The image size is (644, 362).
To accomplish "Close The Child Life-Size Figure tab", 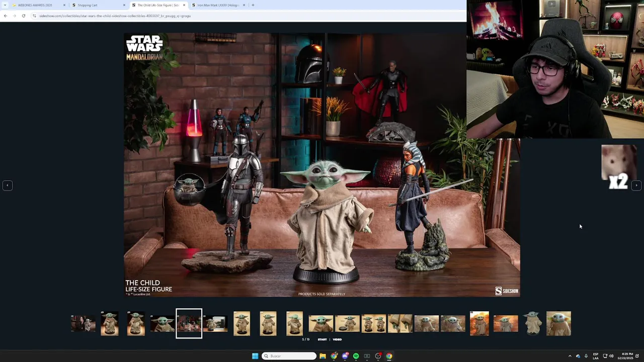I will 184,5.
